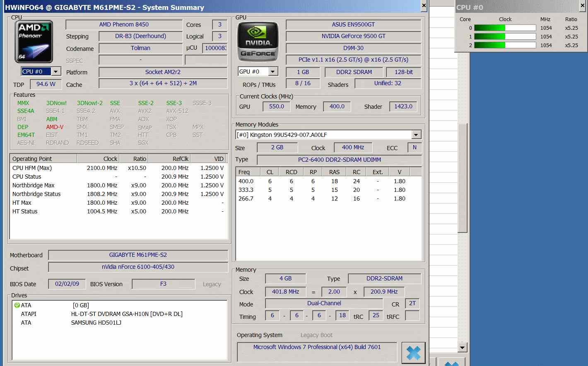
Task: Click the DR-B3 (Deerhound) stepping field
Action: tap(140, 36)
